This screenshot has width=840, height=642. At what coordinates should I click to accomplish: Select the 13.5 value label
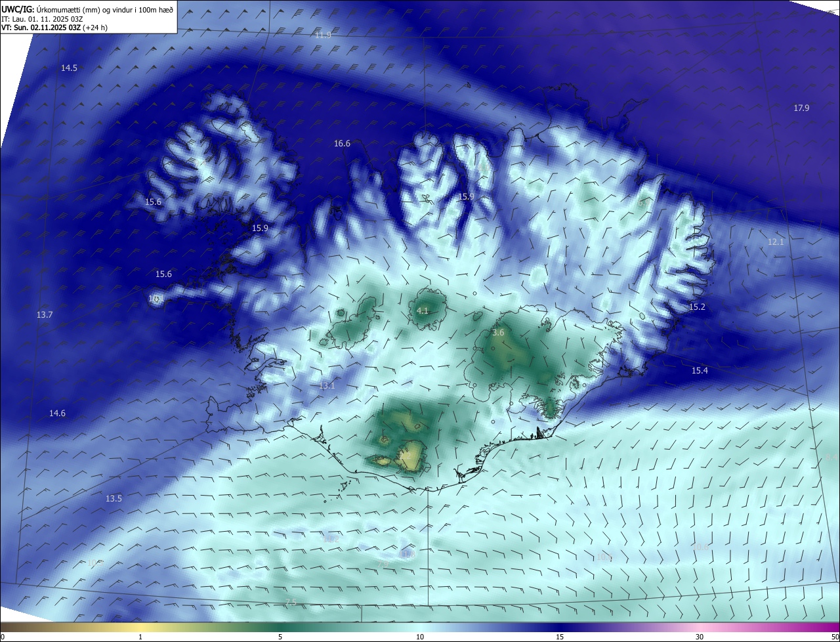[x=114, y=498]
